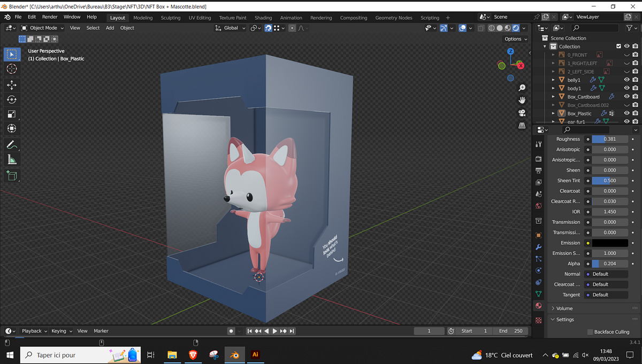
Task: Click the Alpha slider value
Action: 610,264
